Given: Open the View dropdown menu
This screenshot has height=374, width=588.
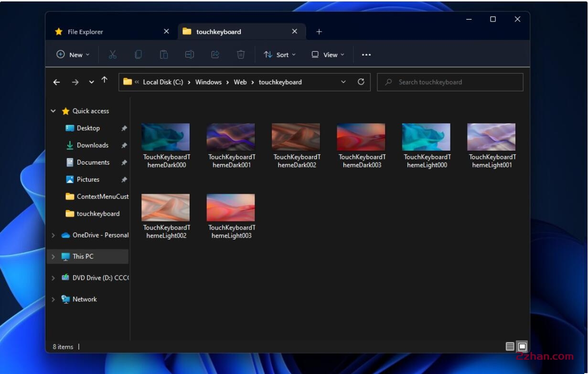Looking at the screenshot, I should point(328,54).
